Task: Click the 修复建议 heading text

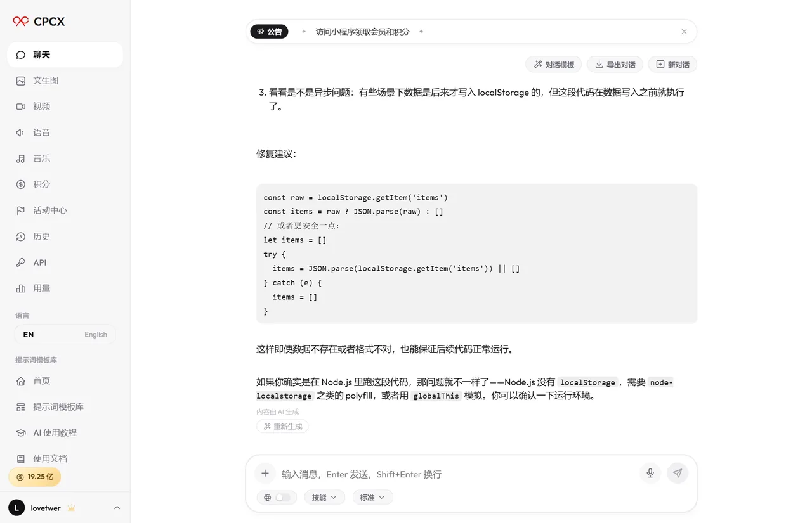Action: point(276,154)
